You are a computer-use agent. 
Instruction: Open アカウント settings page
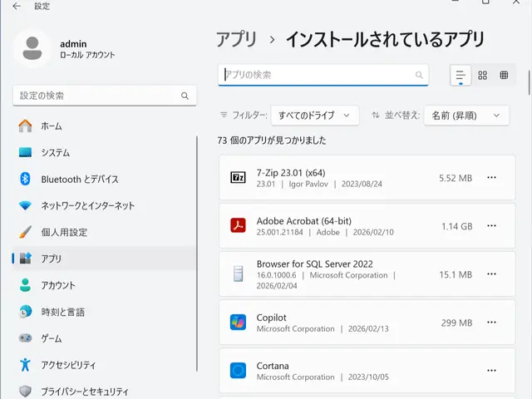pyautogui.click(x=105, y=285)
